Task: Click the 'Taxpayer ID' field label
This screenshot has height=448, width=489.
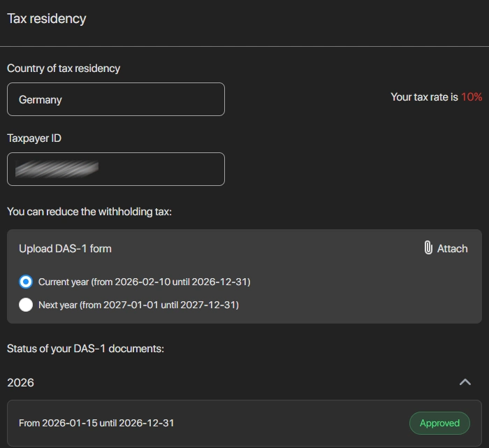Action: (x=34, y=138)
